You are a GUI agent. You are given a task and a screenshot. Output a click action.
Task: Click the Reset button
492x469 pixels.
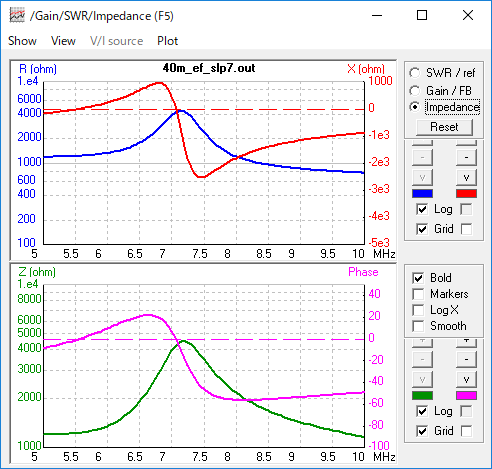click(444, 127)
